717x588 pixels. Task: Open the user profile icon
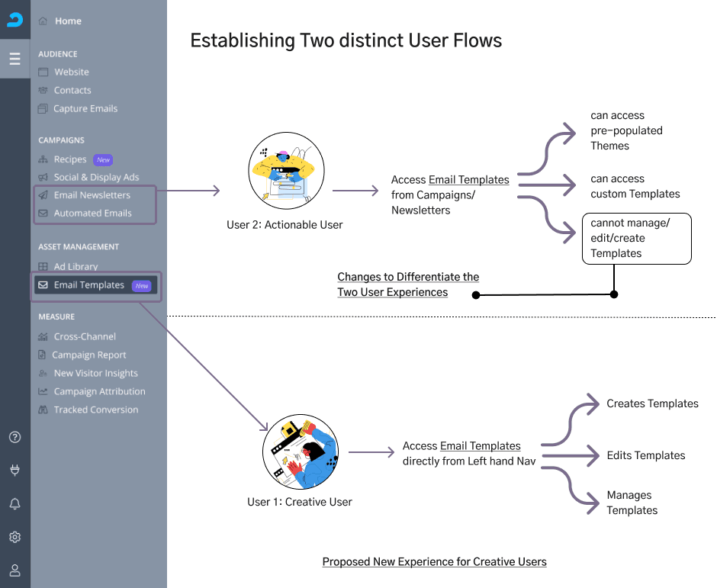pos(14,570)
